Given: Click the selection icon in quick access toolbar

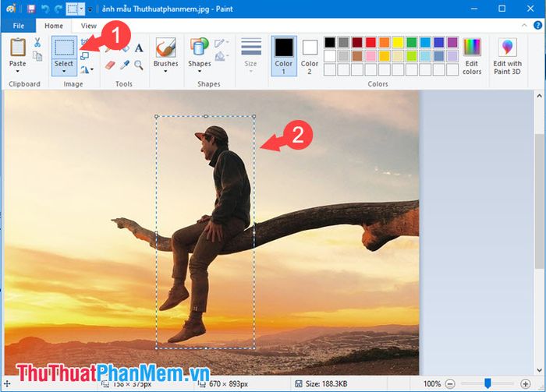Looking at the screenshot, I should 72,9.
